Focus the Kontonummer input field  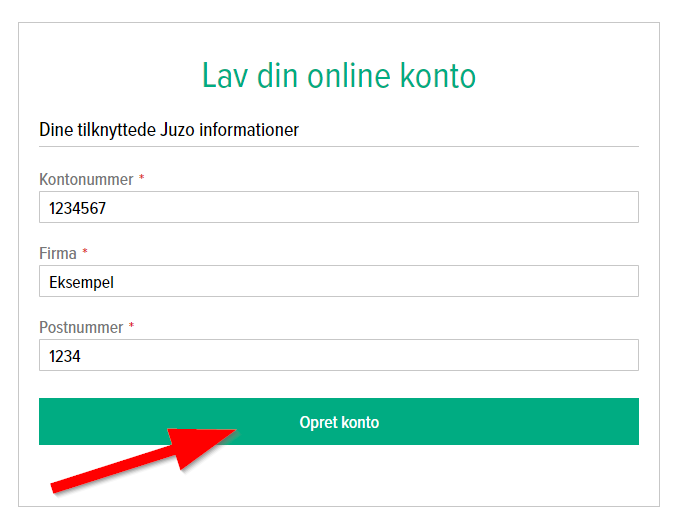[400, 208]
